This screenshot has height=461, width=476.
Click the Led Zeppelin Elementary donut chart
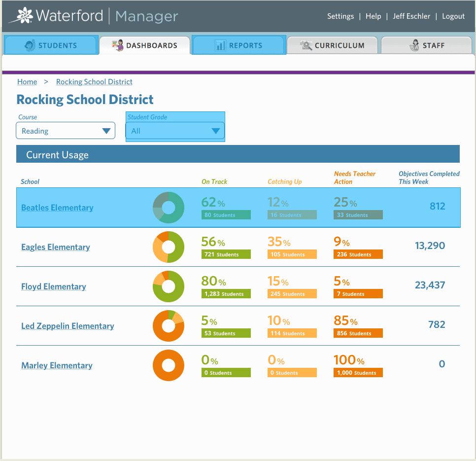pos(169,326)
